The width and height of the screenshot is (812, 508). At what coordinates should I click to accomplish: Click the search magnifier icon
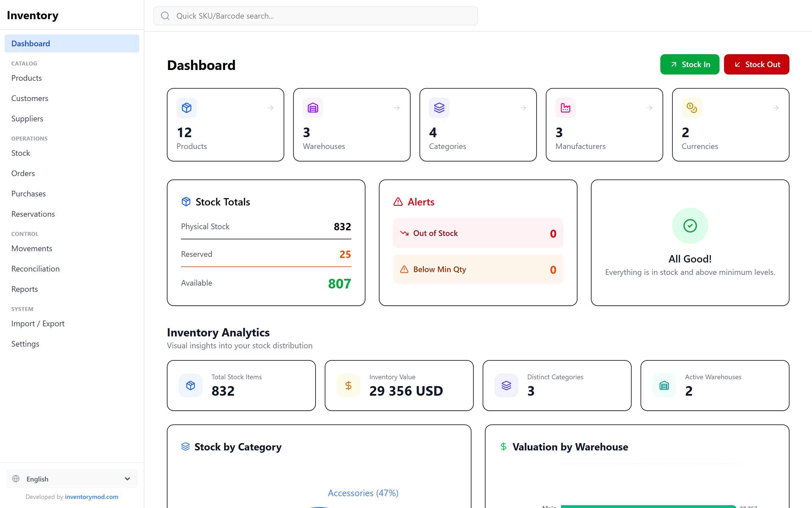tap(165, 16)
